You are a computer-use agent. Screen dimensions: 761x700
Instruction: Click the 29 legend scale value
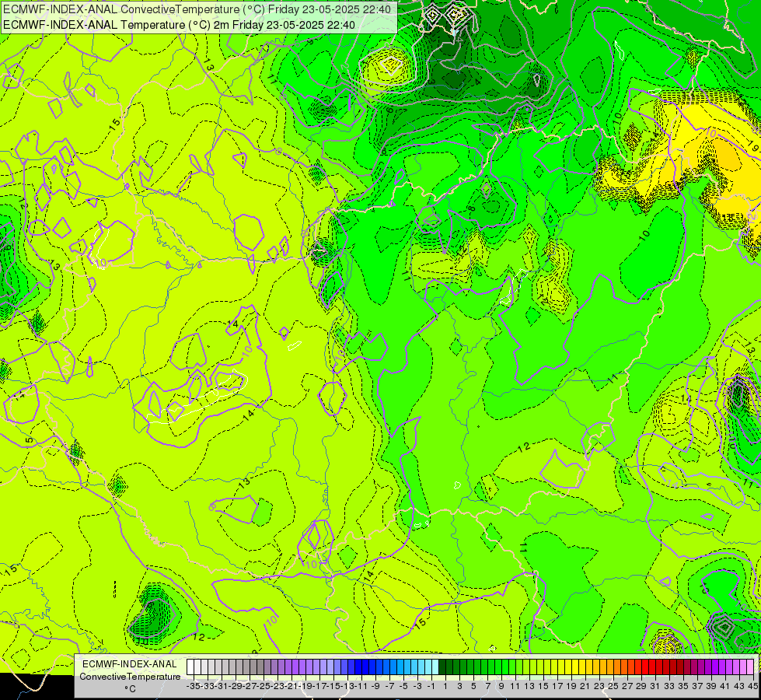click(x=641, y=686)
